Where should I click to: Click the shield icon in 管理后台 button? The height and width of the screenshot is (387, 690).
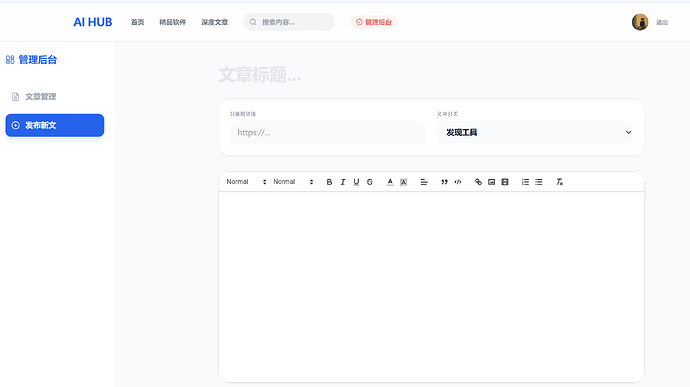coord(359,22)
